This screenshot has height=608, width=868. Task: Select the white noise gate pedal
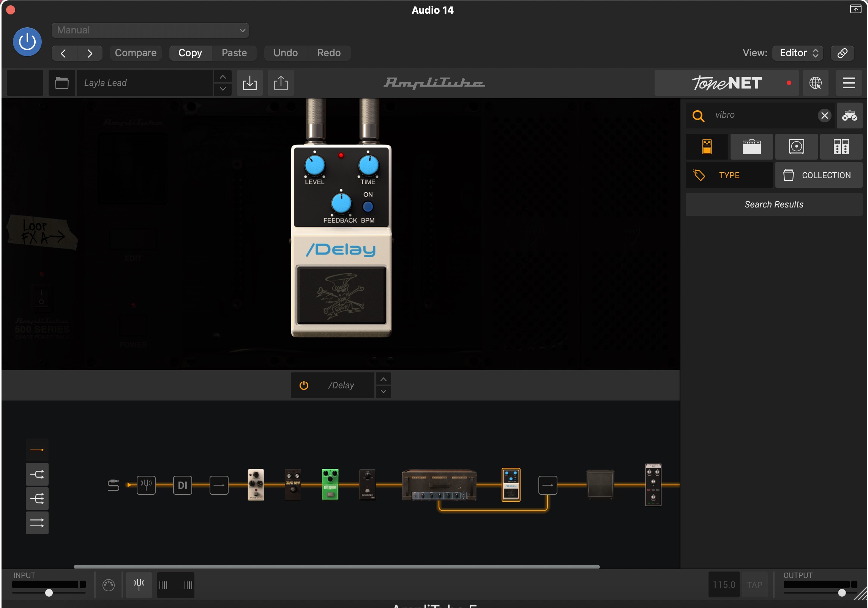256,485
